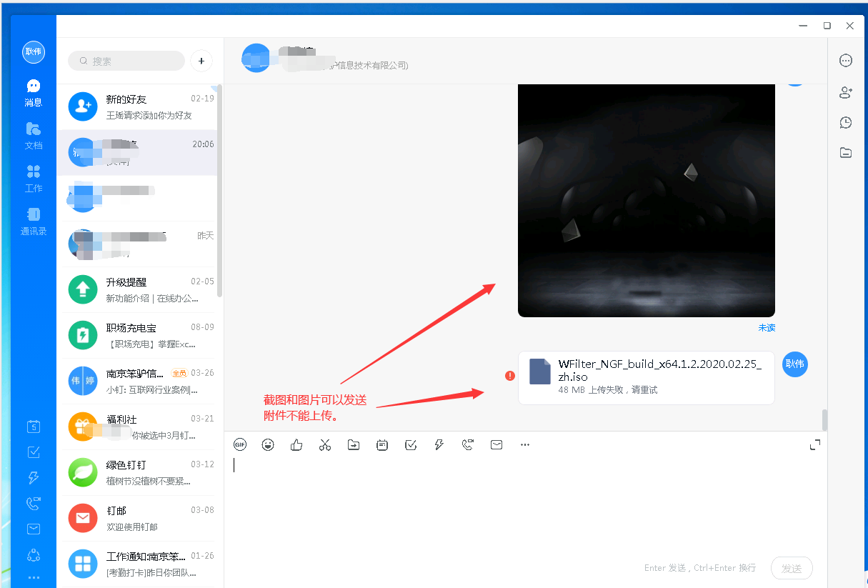
Task: Click the add member icon on right panel
Action: point(846,92)
